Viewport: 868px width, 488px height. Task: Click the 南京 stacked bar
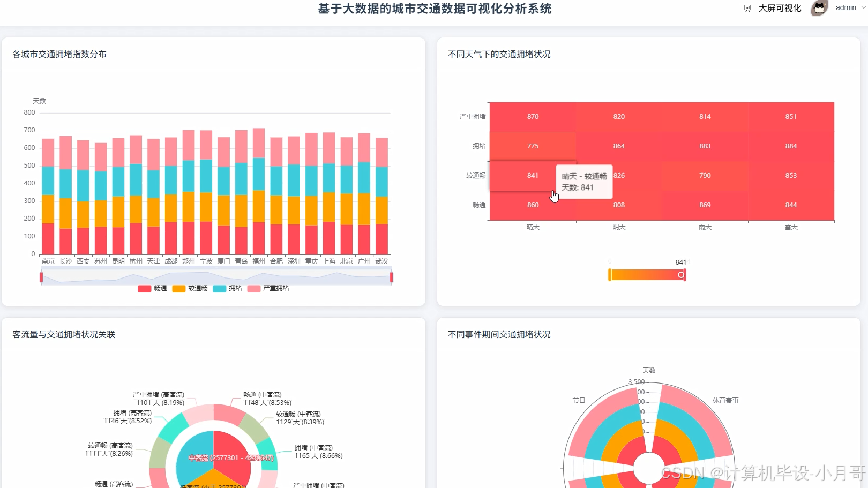point(48,197)
